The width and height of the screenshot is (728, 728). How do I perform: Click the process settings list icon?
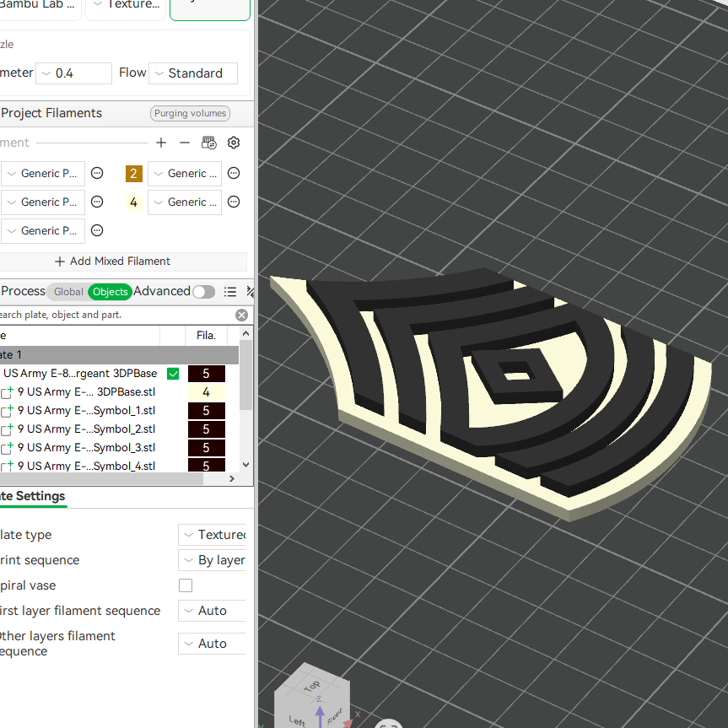pos(230,292)
